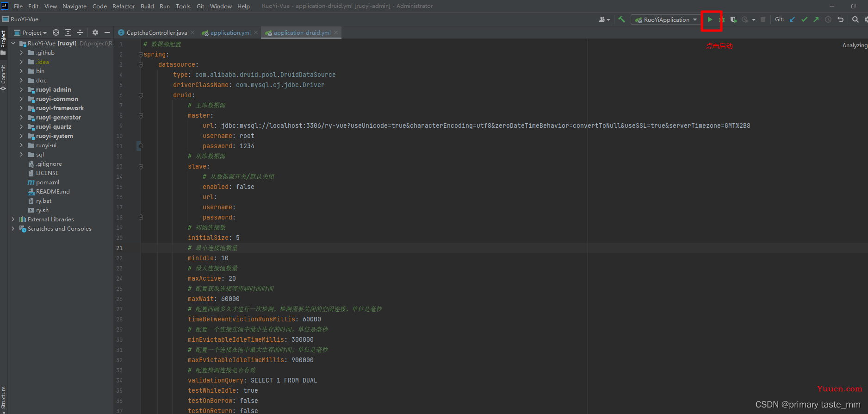
Task: Click Git update project blue arrow
Action: (792, 19)
